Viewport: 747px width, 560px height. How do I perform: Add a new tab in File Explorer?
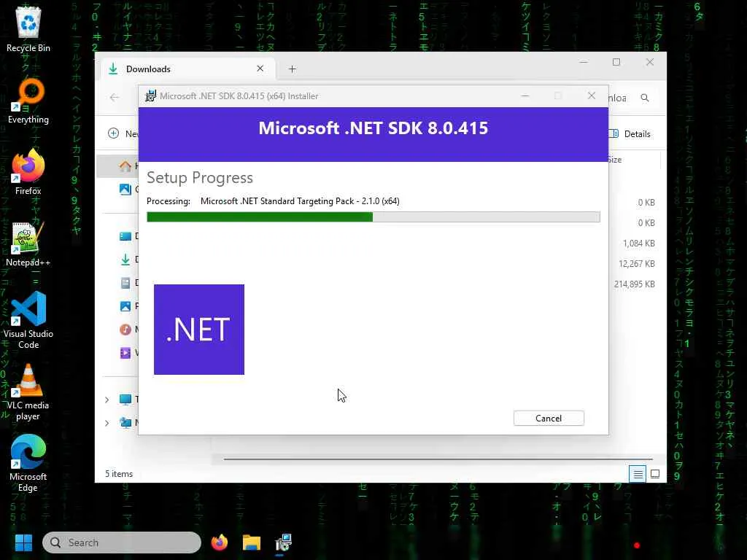[x=292, y=69]
